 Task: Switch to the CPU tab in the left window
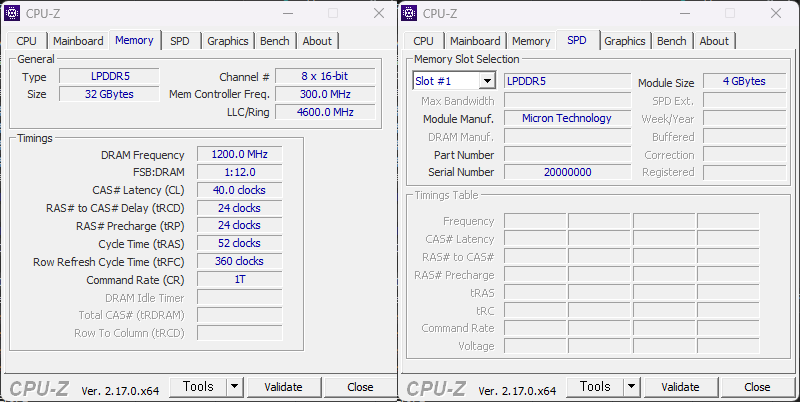coord(27,41)
